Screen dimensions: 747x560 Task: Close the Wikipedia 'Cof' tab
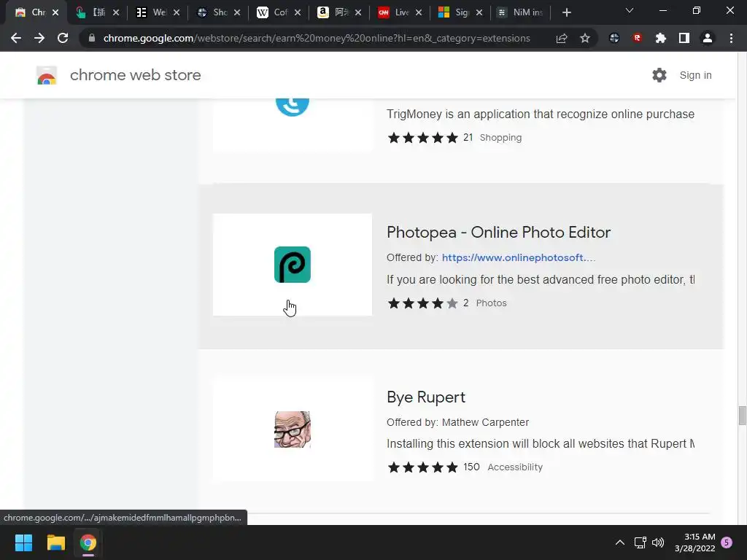(x=298, y=12)
